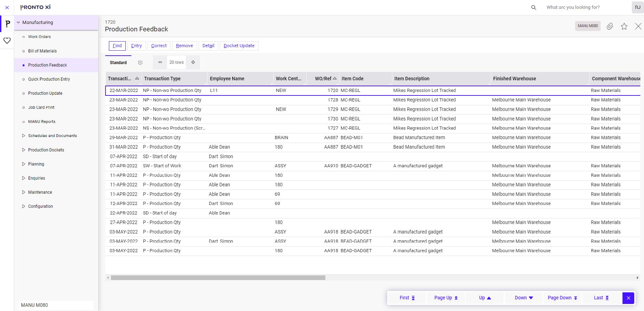644x311 pixels.
Task: Select the row with WO/Ref 1728
Action: 373,100
